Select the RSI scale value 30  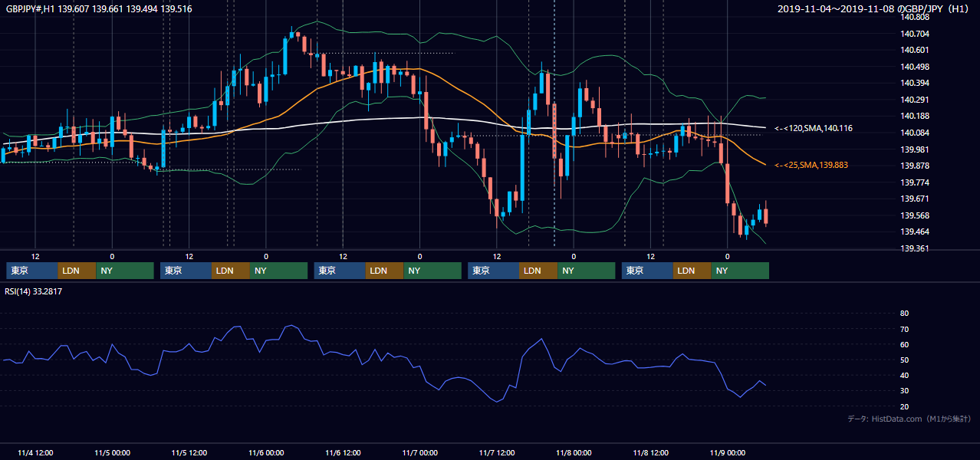(x=905, y=391)
